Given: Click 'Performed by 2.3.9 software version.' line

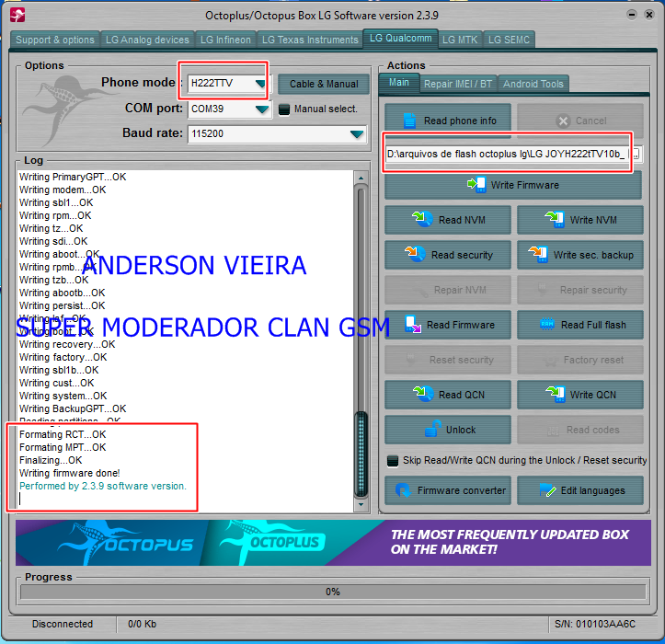Looking at the screenshot, I should tap(103, 486).
